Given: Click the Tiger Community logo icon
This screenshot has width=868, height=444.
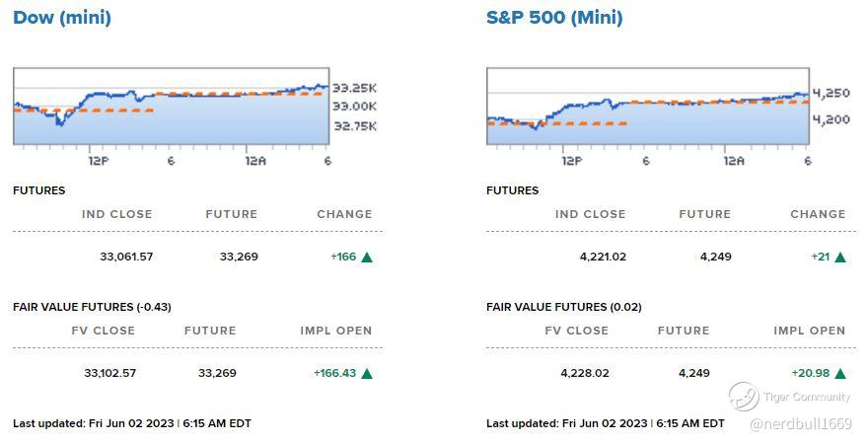Looking at the screenshot, I should (744, 397).
